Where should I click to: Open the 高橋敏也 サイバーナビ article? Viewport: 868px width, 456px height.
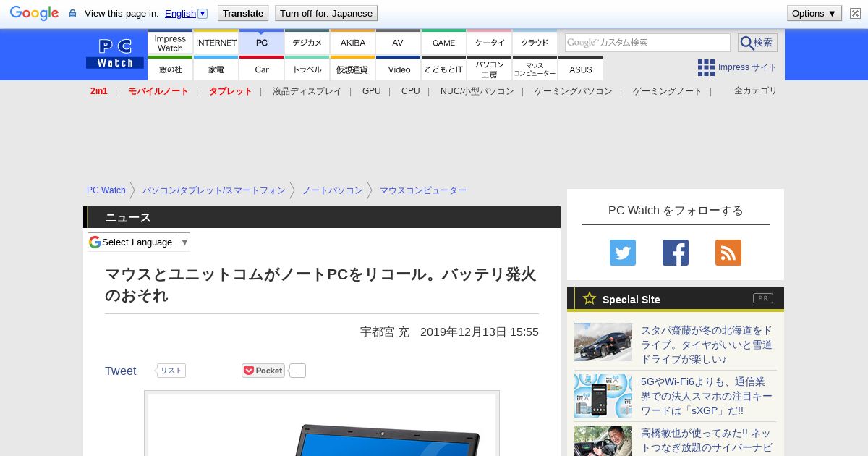pos(707,441)
